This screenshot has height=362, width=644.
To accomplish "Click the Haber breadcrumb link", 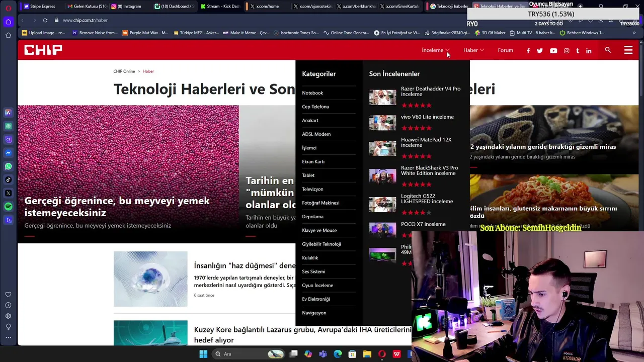I will tap(148, 71).
